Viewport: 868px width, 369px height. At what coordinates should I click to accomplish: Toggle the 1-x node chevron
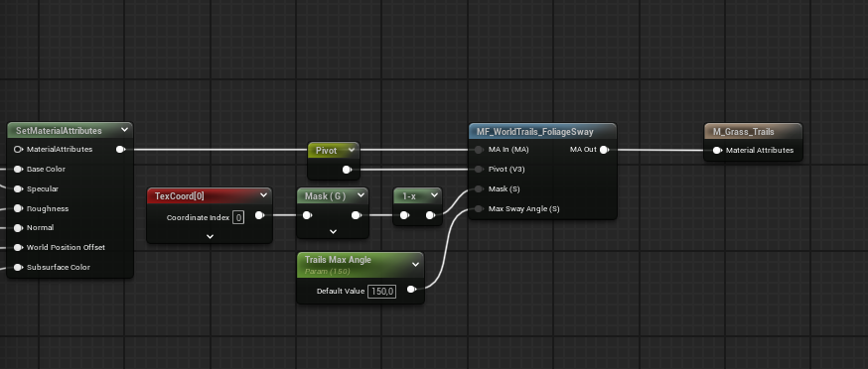click(435, 195)
